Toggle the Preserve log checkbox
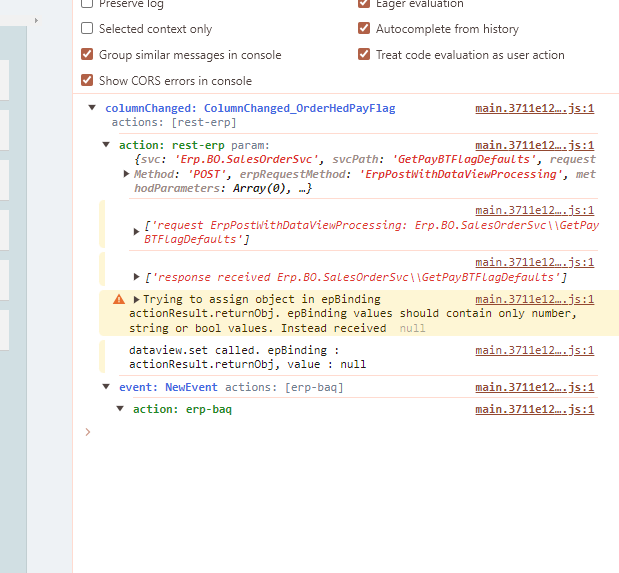The height and width of the screenshot is (573, 619). 87,3
